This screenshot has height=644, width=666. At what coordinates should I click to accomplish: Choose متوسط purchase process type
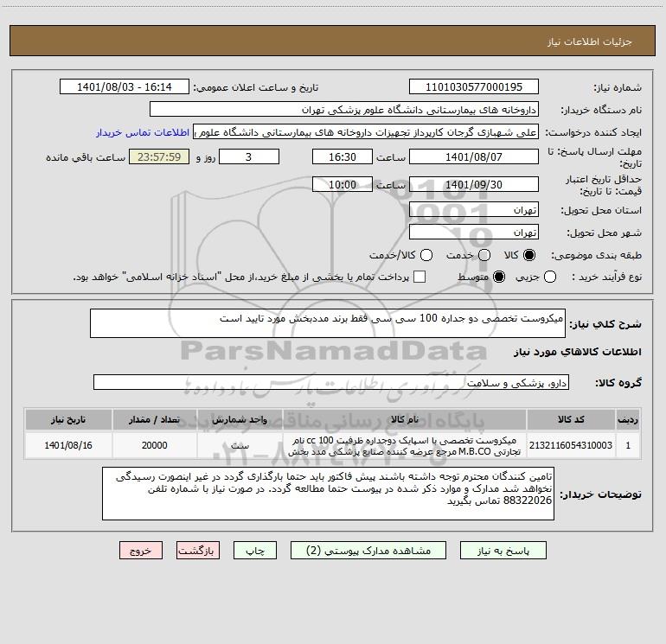pos(499,277)
